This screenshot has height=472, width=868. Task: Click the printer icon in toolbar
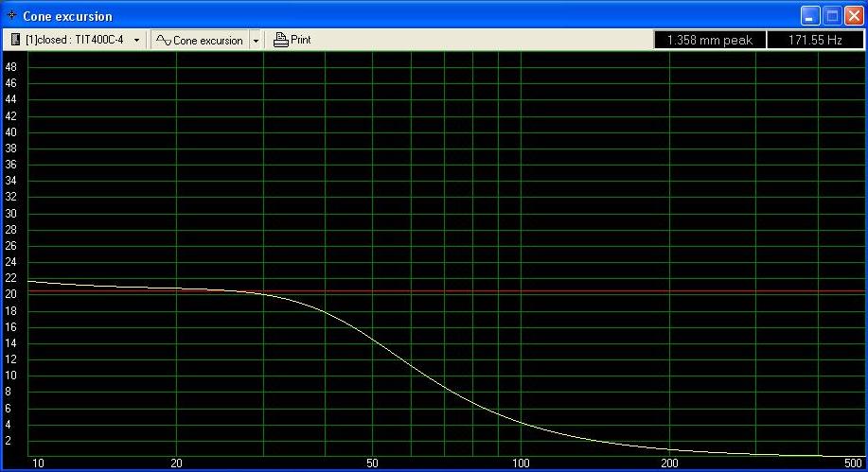click(x=280, y=40)
